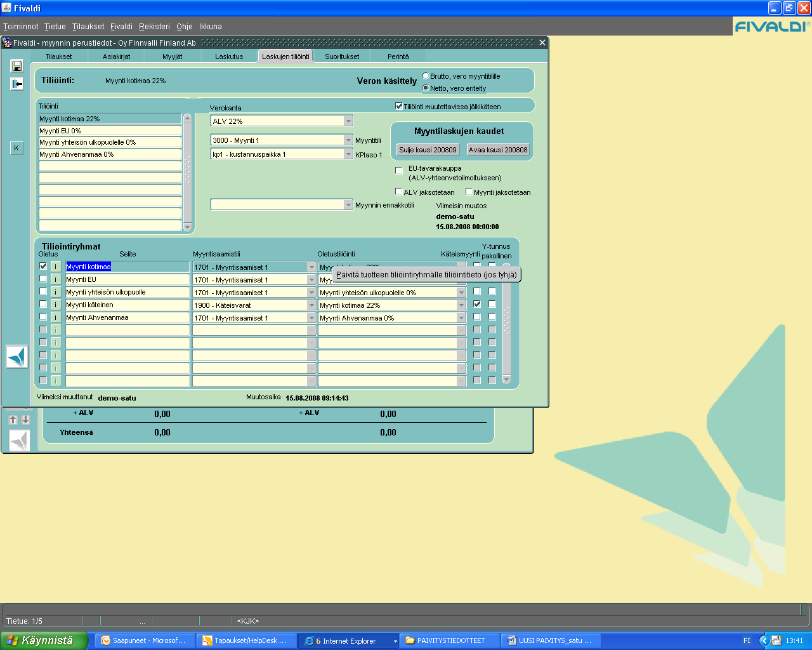Viewport: 812px width, 650px height.
Task: Click Myynti EU Selite field
Action: [128, 279]
